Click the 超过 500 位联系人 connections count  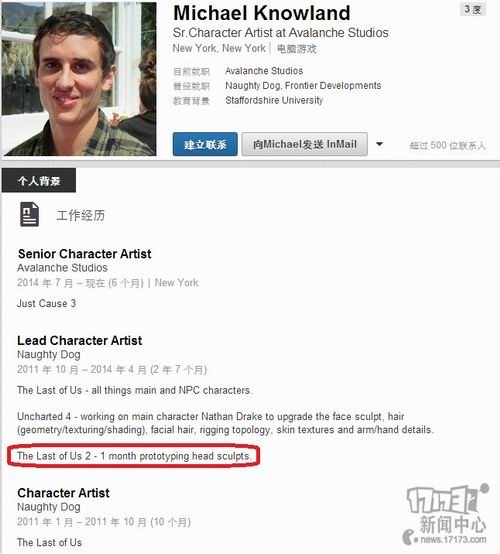point(447,145)
